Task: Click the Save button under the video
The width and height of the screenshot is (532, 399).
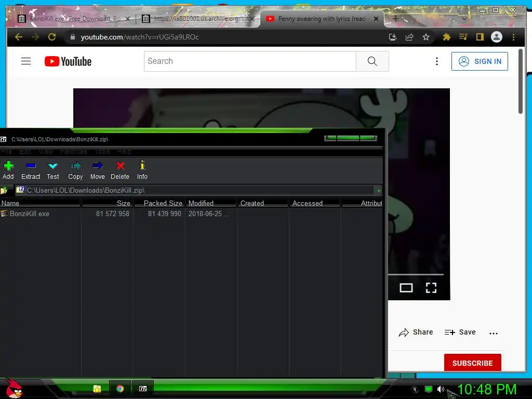Action: (460, 332)
